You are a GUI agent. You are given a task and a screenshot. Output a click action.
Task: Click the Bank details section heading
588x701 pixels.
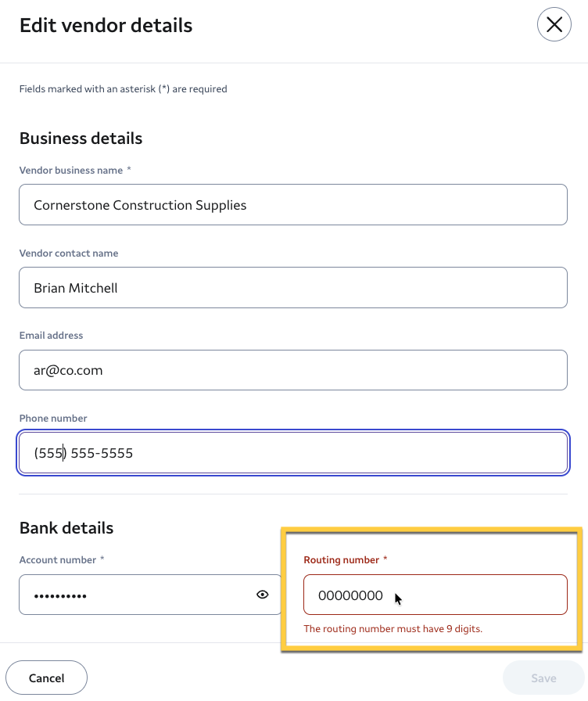point(66,528)
